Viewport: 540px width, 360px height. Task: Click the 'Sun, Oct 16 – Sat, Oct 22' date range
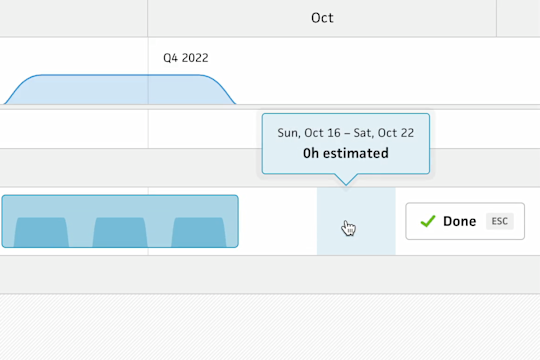tap(346, 133)
